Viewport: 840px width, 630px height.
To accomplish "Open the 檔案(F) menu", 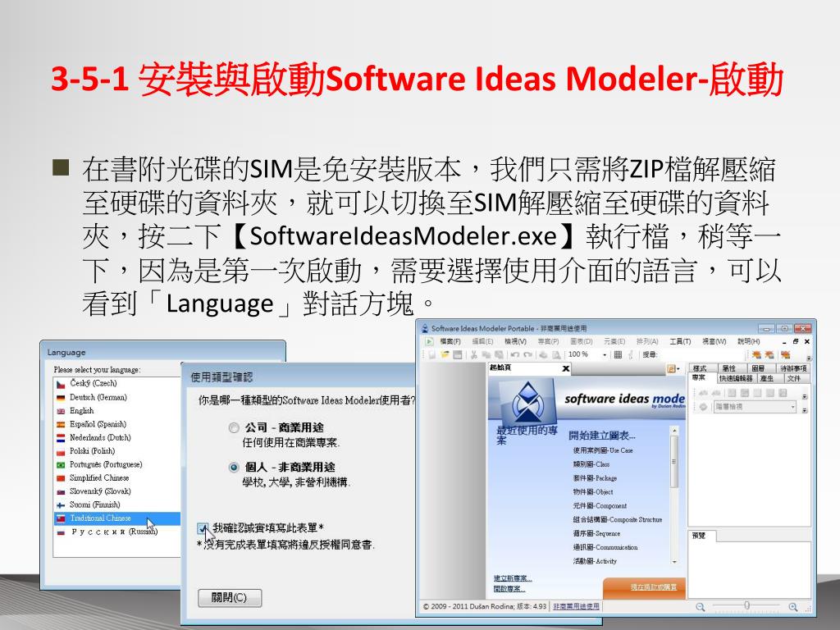I will tap(450, 341).
